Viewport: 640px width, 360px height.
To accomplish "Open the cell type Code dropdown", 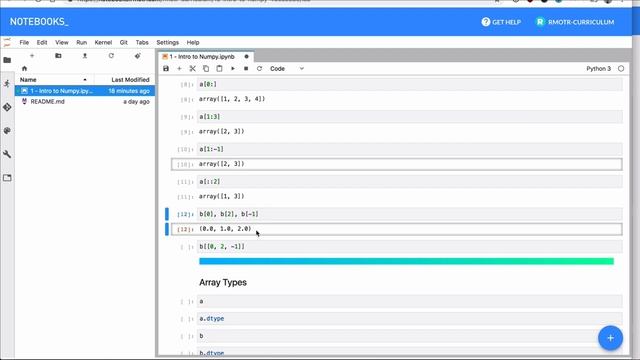I will coord(287,69).
